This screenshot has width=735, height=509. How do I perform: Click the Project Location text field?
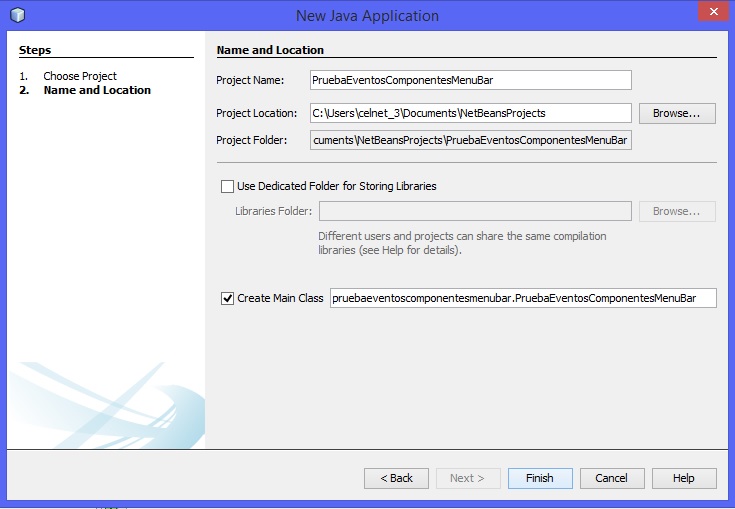tap(470, 113)
